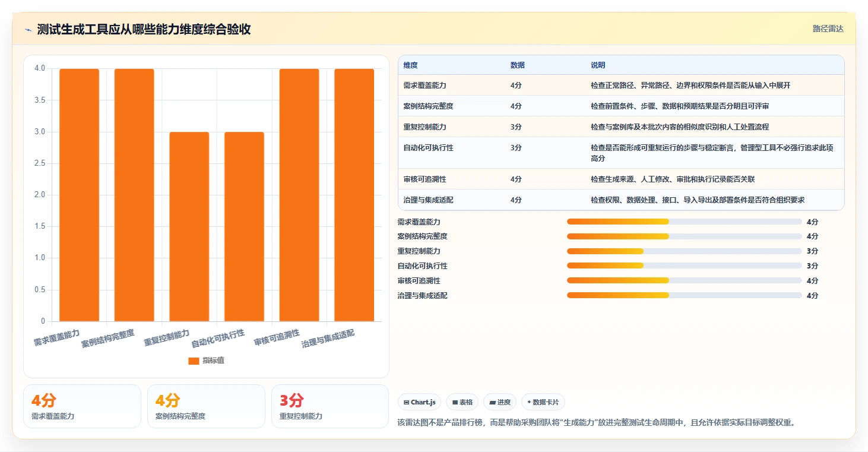Screen dimensions: 868x452
Task: Click the 4.0 y-axis tick label
Action: [40, 68]
